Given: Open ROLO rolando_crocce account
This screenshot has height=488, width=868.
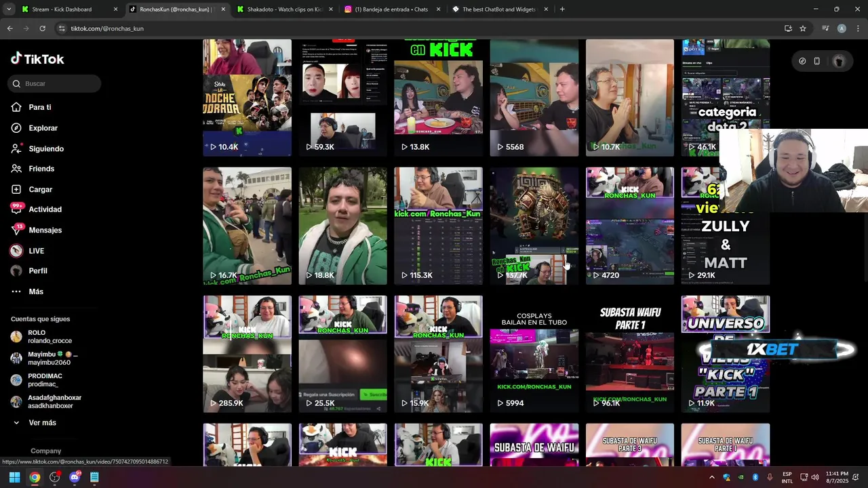Looking at the screenshot, I should [x=41, y=337].
